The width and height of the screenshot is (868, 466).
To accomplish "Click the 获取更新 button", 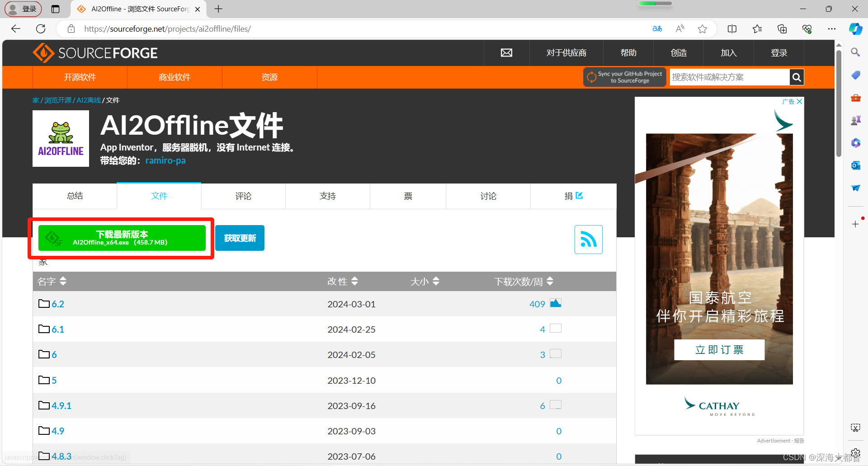I will [240, 238].
